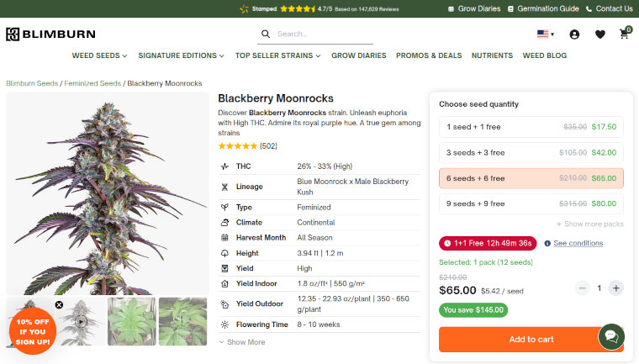
Task: Click the You save $145.00 badge
Action: [473, 310]
